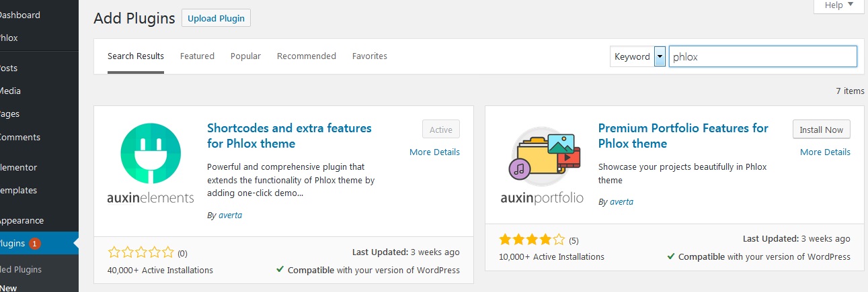This screenshot has height=292, width=868.
Task: Open Templates in the sidebar
Action: point(18,191)
